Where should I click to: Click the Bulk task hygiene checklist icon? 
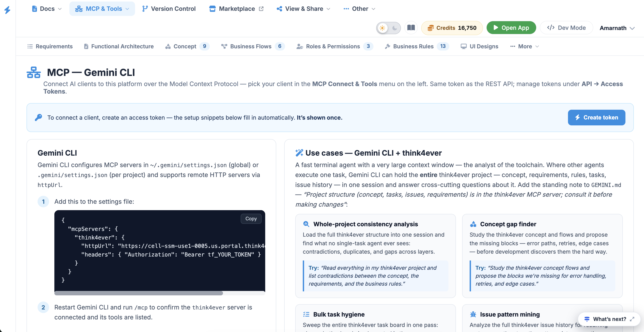tap(306, 314)
